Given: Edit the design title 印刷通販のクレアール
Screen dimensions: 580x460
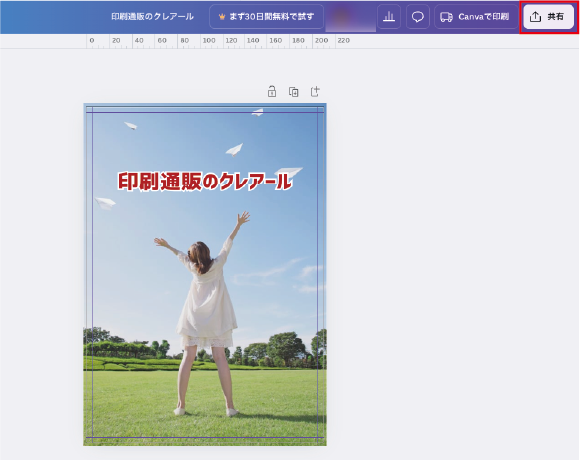Looking at the screenshot, I should pyautogui.click(x=152, y=17).
